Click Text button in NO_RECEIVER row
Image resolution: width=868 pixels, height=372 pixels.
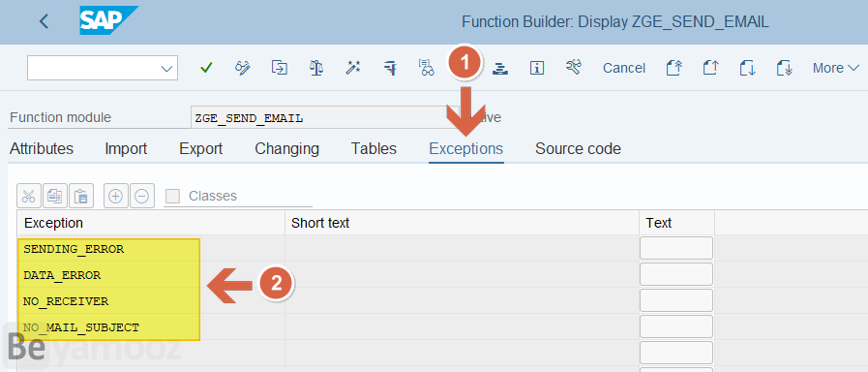point(675,300)
